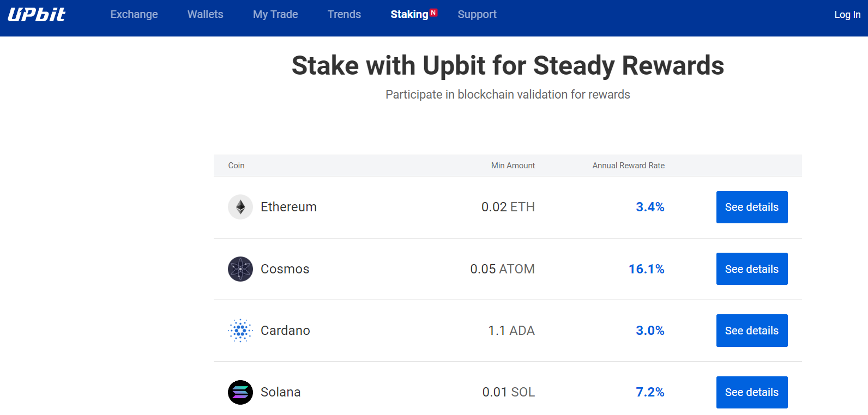Open the Support menu
Image resolution: width=868 pixels, height=415 pixels.
[x=477, y=14]
